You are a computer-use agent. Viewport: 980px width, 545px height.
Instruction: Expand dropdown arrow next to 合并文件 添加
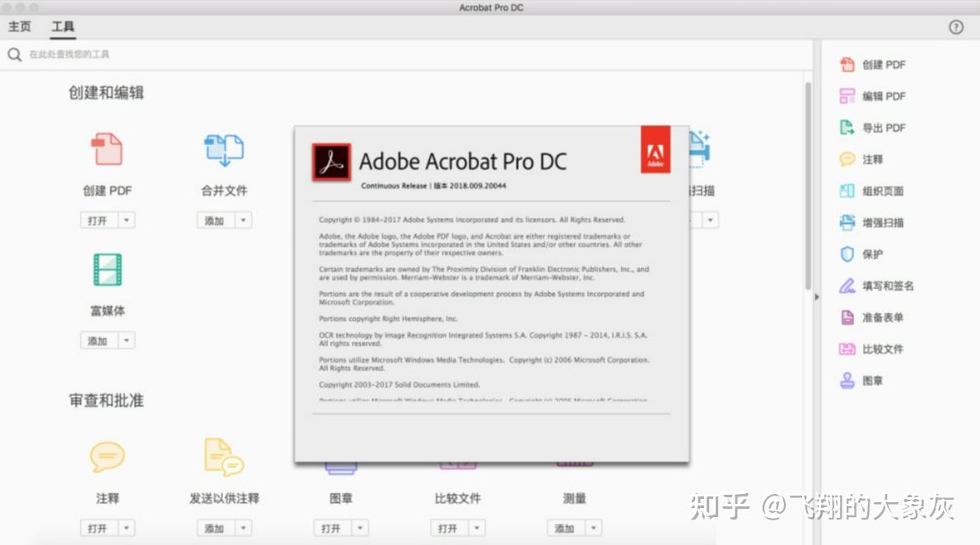click(243, 220)
